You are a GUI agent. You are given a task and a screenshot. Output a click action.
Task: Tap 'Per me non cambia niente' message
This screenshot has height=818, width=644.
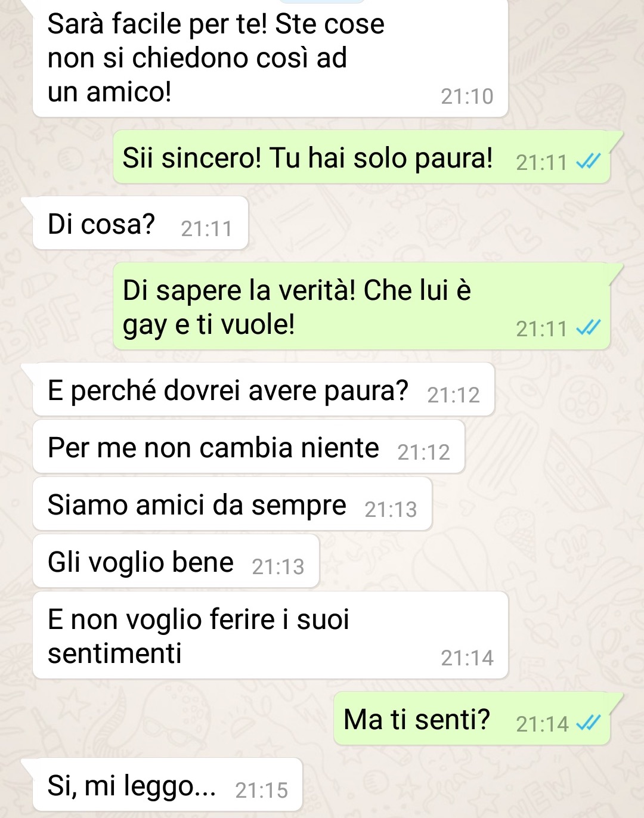(x=249, y=447)
